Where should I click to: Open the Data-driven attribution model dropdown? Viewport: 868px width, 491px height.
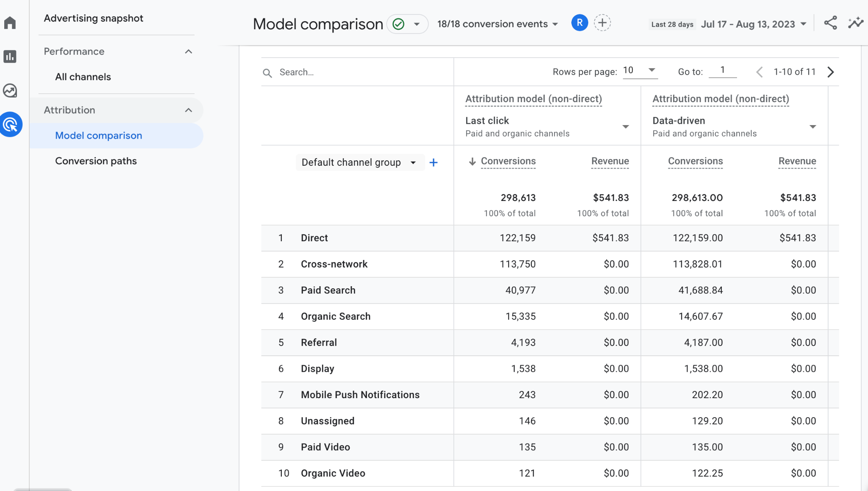click(734, 127)
